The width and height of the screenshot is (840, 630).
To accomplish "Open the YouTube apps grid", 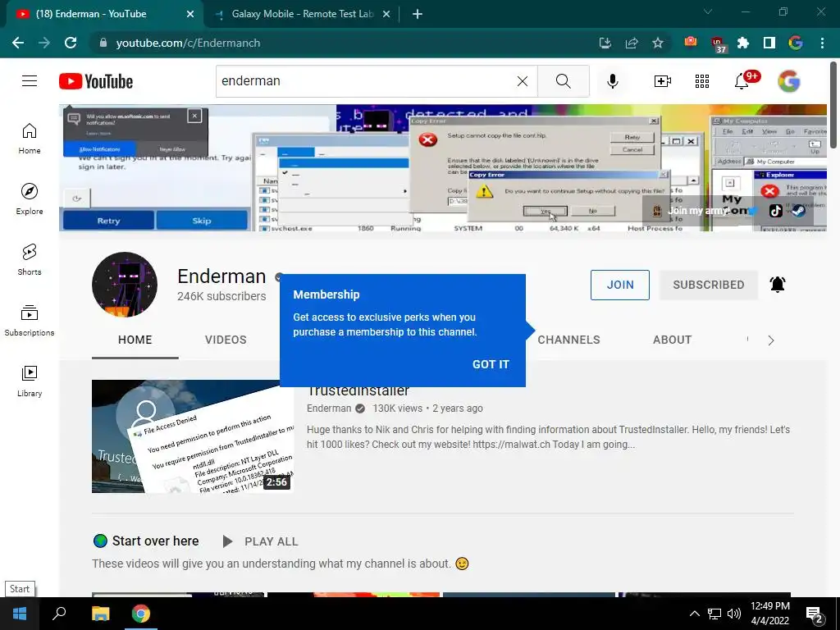I will (702, 81).
